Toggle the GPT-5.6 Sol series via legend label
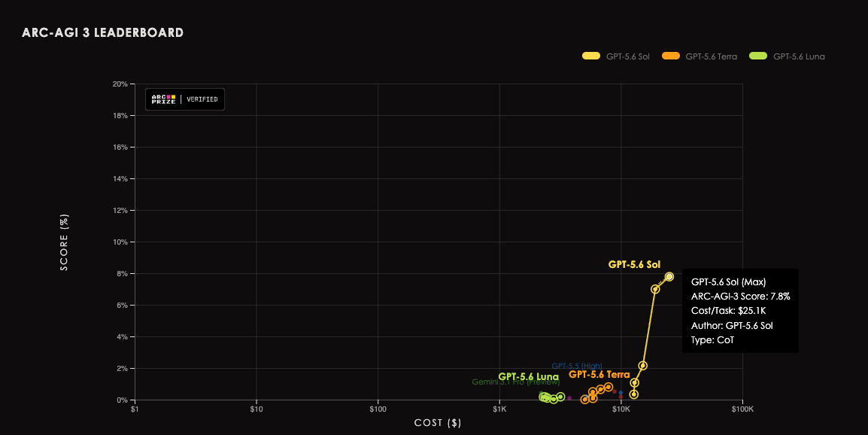The height and width of the screenshot is (435, 868). [628, 56]
